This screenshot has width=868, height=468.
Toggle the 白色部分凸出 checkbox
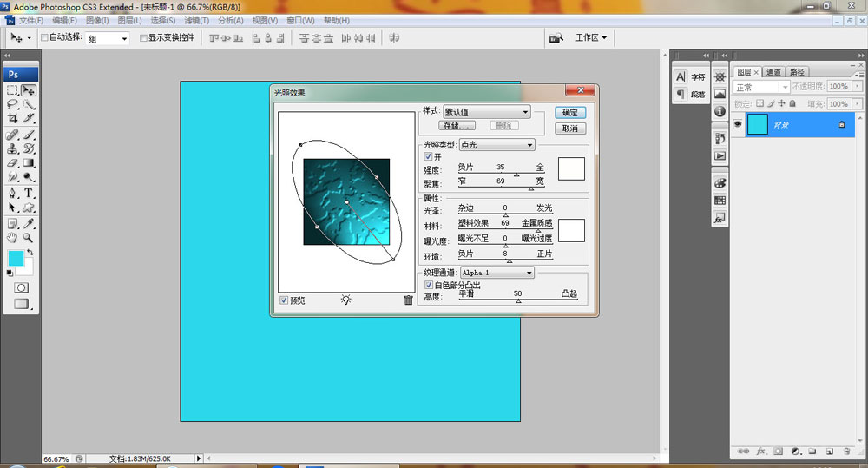429,285
